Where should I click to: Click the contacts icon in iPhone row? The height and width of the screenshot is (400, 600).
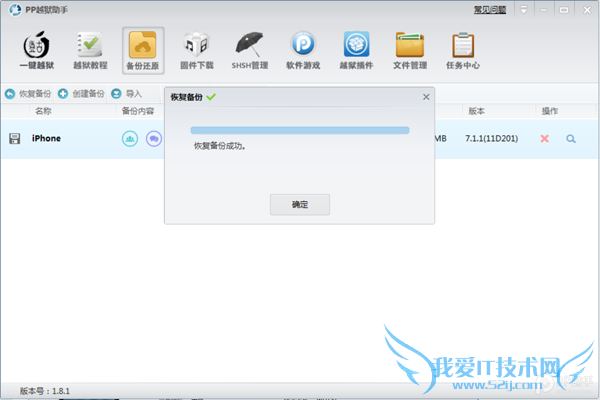[x=130, y=139]
